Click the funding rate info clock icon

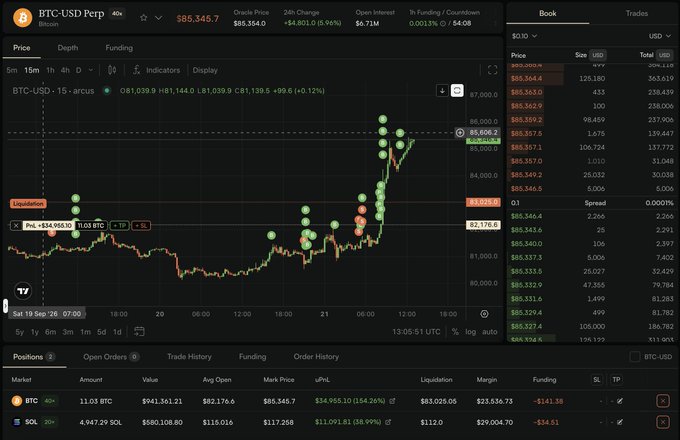pos(443,23)
